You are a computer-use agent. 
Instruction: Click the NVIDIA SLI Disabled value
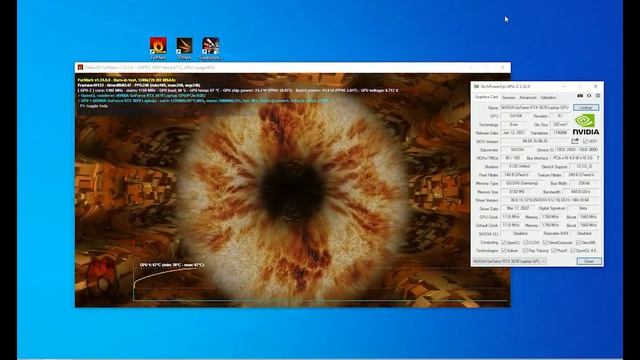click(520, 234)
